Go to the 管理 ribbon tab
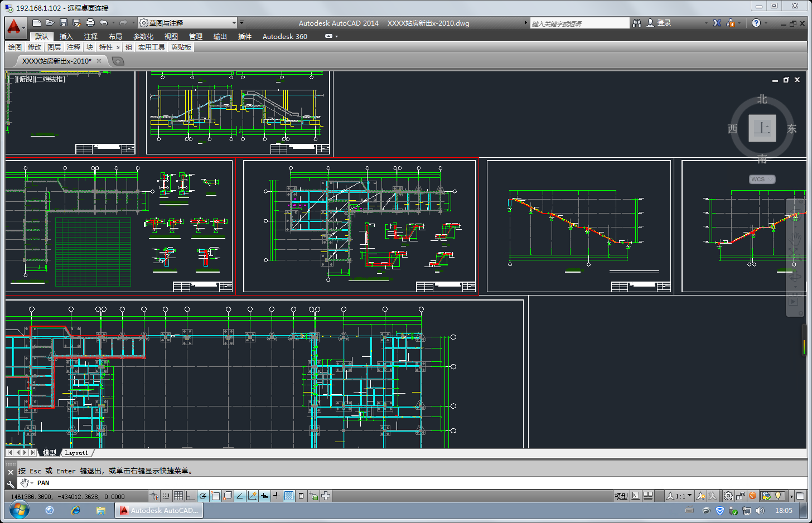Screen dimensions: 812x523 point(195,36)
